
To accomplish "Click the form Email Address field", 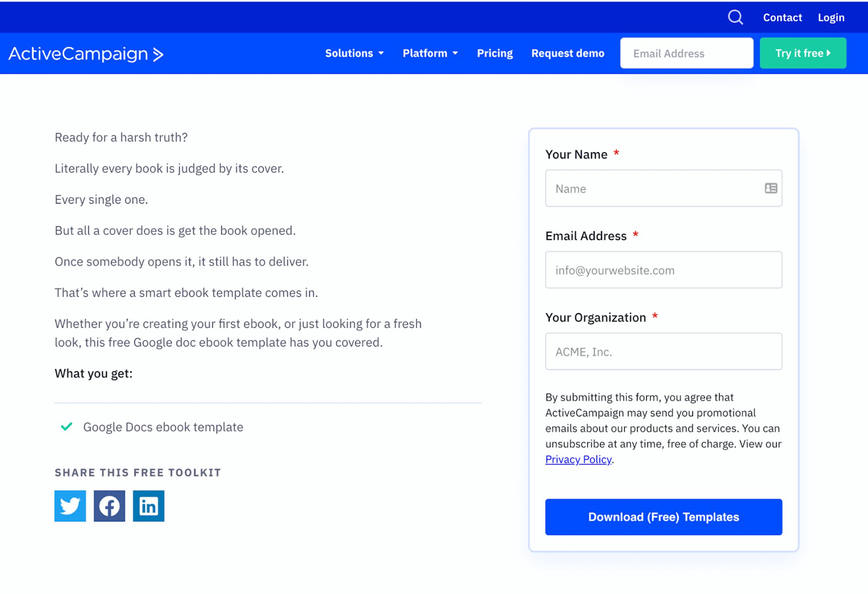I will 663,270.
